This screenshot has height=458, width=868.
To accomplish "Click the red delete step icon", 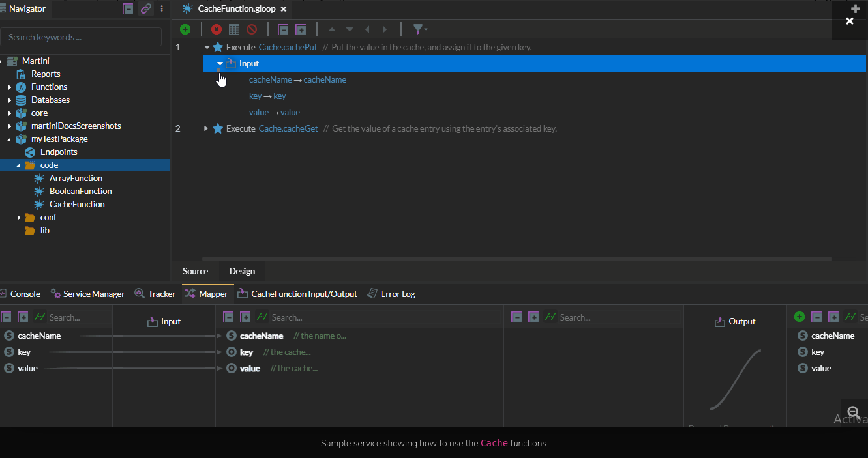I will click(x=217, y=29).
